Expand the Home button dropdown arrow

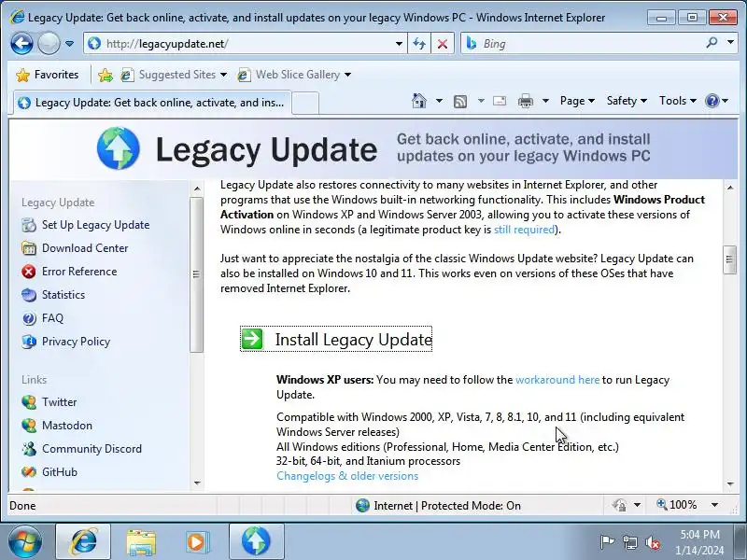click(x=439, y=101)
